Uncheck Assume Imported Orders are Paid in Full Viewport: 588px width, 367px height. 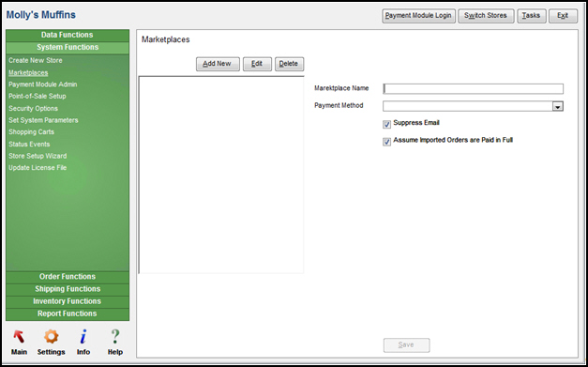pyautogui.click(x=386, y=142)
